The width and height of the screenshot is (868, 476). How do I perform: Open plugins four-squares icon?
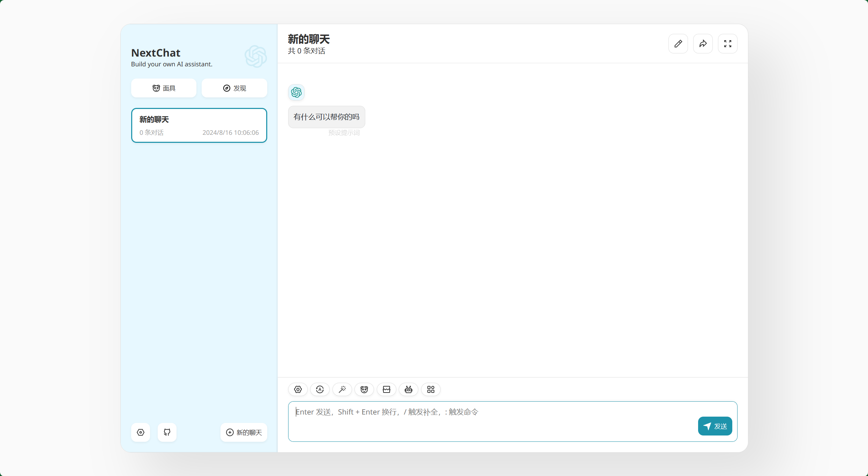[x=431, y=389]
